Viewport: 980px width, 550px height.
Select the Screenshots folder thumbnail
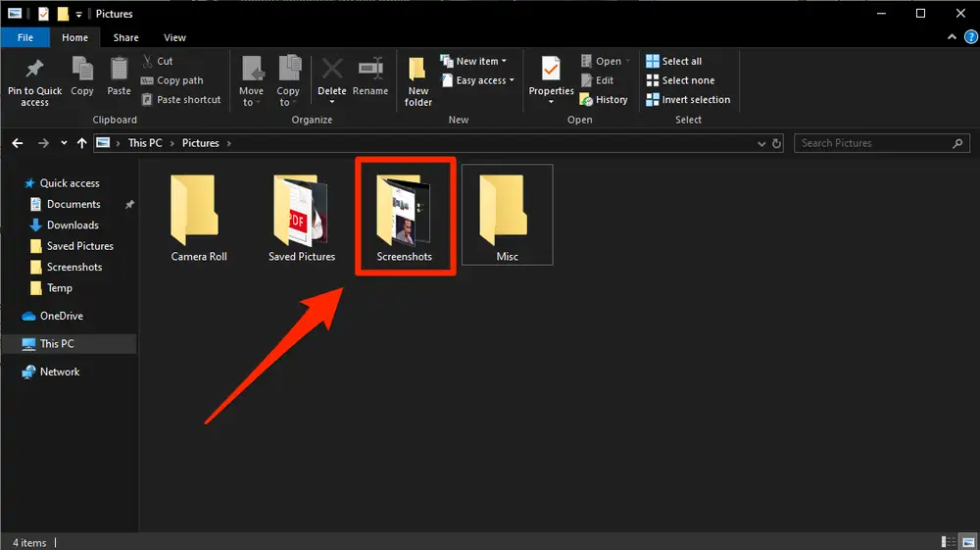(405, 216)
